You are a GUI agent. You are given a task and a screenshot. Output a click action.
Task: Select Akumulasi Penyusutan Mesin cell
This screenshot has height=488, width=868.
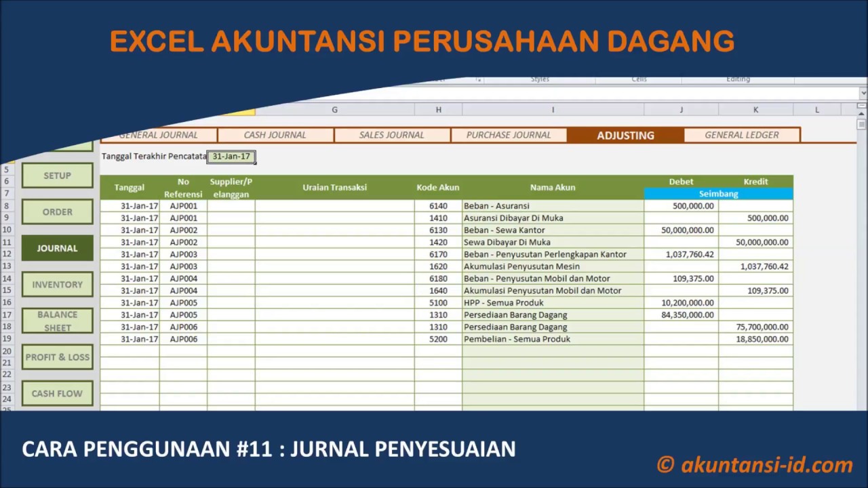[553, 266]
